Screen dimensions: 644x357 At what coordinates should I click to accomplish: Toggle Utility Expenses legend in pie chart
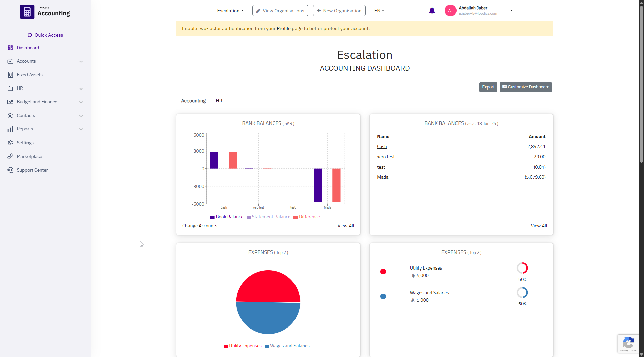243,346
